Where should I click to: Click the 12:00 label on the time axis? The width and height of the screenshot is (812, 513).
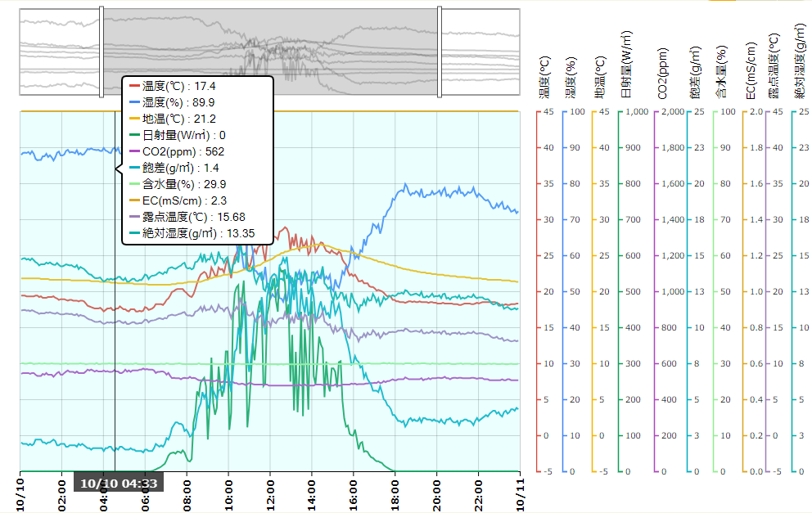click(271, 494)
